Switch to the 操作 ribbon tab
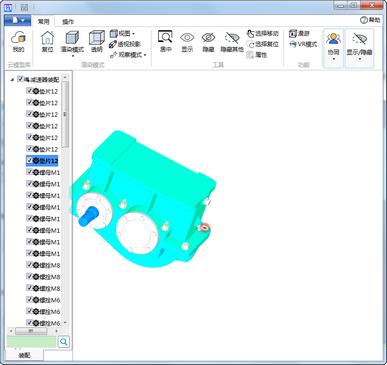Image resolution: width=387 pixels, height=365 pixels. 68,22
